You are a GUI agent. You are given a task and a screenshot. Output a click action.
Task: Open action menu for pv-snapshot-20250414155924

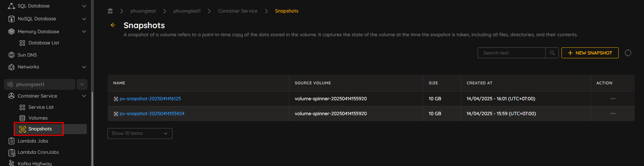click(613, 113)
